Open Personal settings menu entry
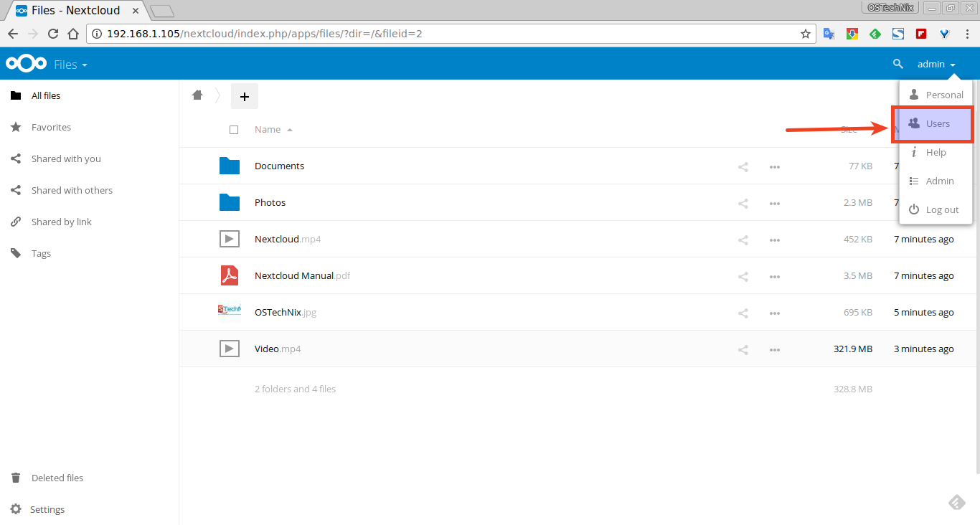The width and height of the screenshot is (980, 525). (936, 95)
